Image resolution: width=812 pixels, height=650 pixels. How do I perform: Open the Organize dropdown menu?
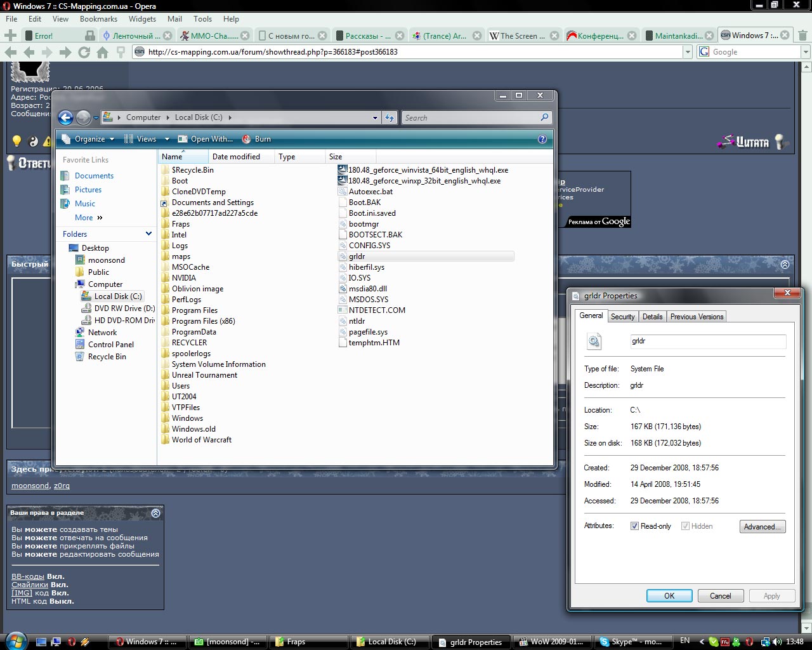pyautogui.click(x=88, y=139)
